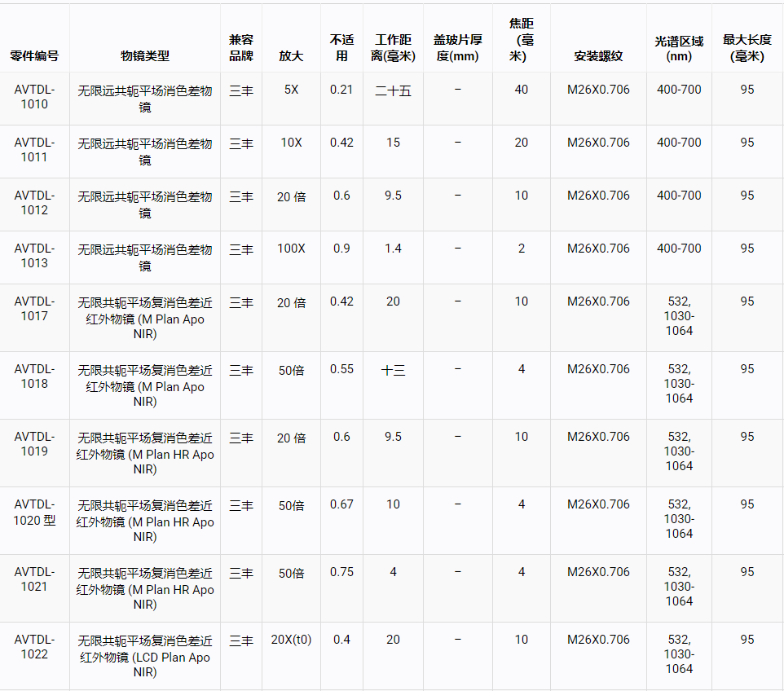
Task: Click working distance 十三 cell
Action: click(393, 370)
